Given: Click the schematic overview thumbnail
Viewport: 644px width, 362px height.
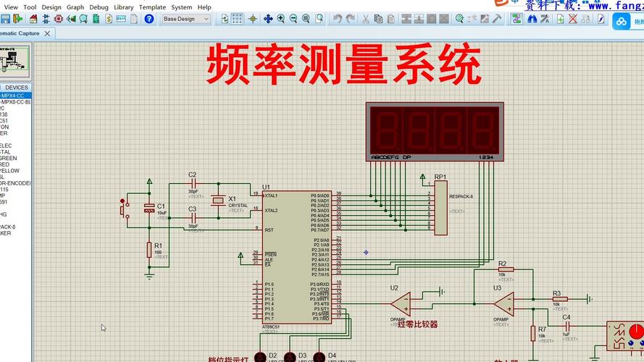Looking at the screenshot, I should pos(14,61).
